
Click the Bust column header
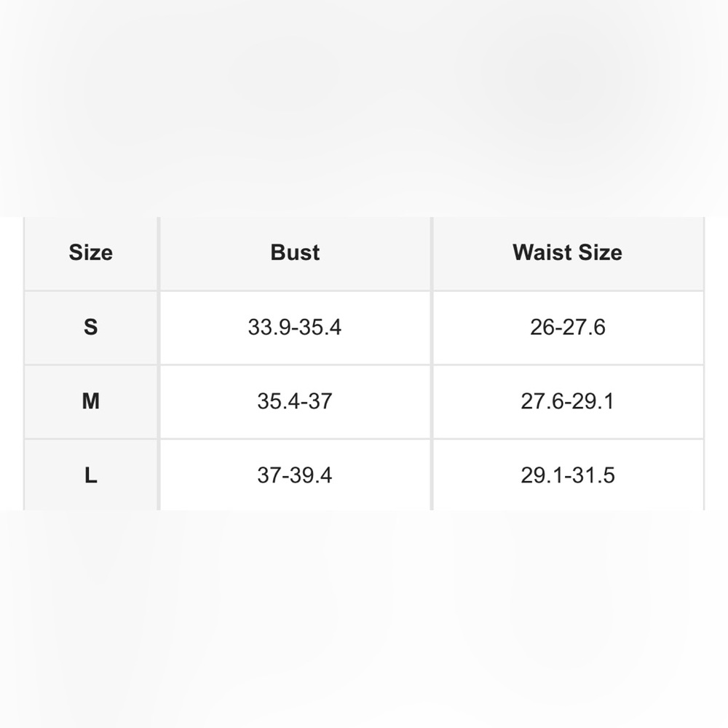(295, 253)
